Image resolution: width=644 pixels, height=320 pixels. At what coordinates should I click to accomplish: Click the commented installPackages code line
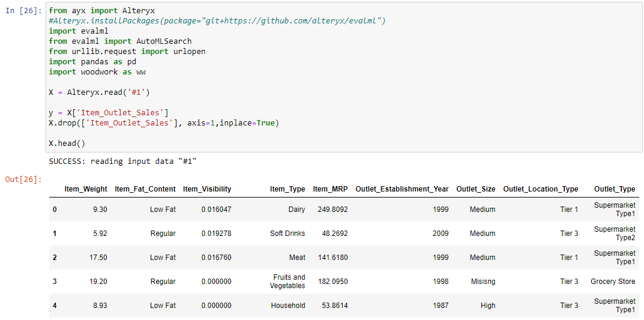point(217,21)
